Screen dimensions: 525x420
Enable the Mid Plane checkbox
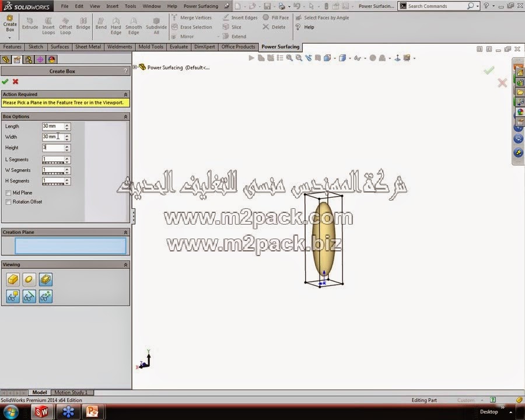click(x=8, y=193)
